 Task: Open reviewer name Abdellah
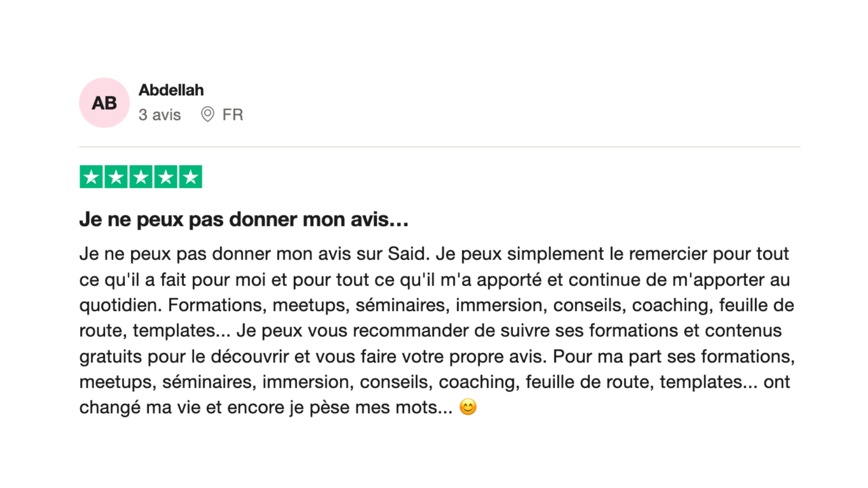[x=171, y=90]
